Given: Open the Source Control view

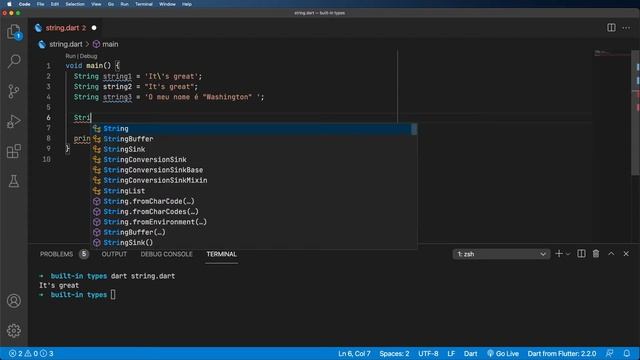Looking at the screenshot, I should click(14, 91).
